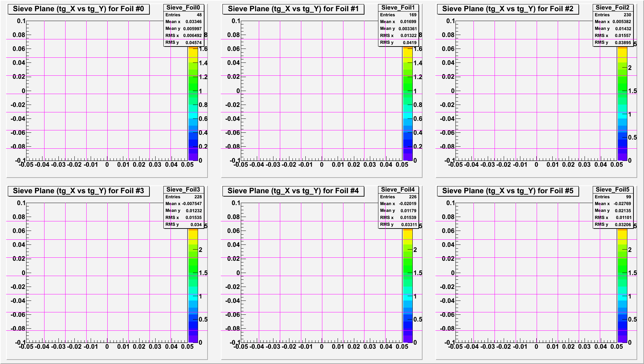The image size is (644, 364).
Task: Pick the RMS x 0.006492 row
Action: point(183,36)
